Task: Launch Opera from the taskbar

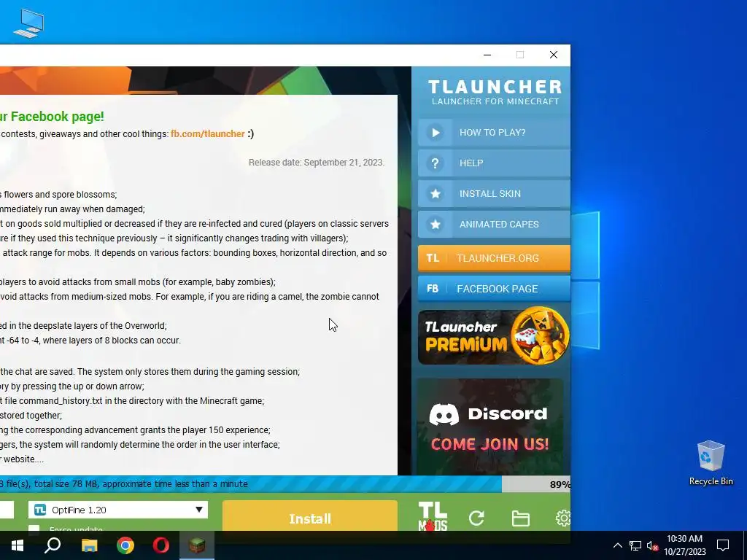Action: (161, 545)
